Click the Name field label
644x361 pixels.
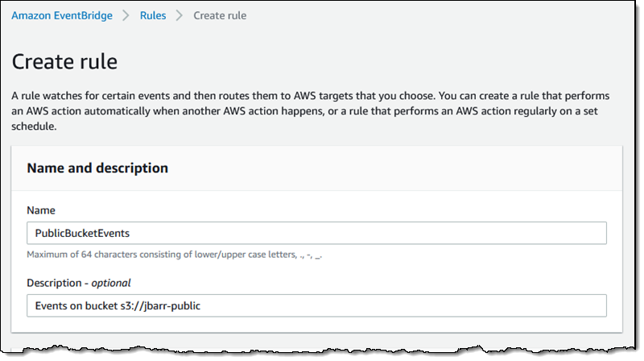point(40,210)
